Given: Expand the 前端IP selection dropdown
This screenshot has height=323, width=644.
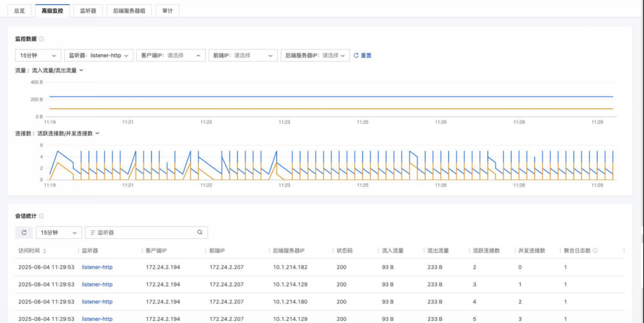Looking at the screenshot, I should pyautogui.click(x=243, y=56).
